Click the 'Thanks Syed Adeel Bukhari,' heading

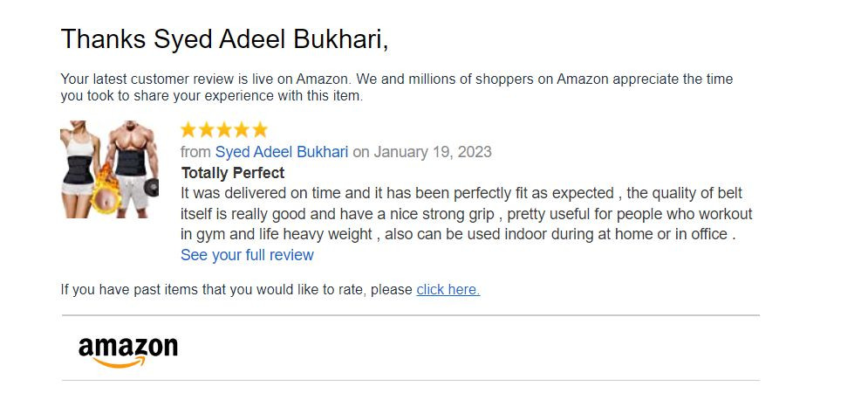click(x=224, y=38)
